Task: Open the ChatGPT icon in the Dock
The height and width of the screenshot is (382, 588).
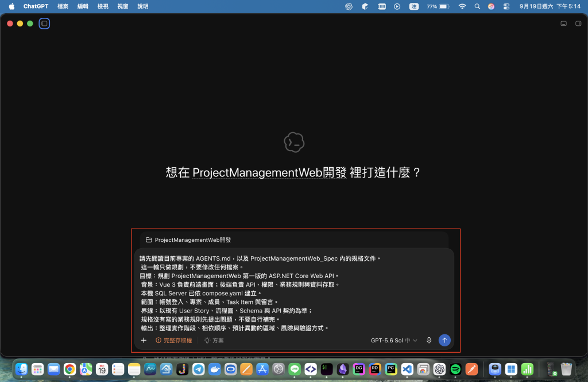Action: [439, 369]
